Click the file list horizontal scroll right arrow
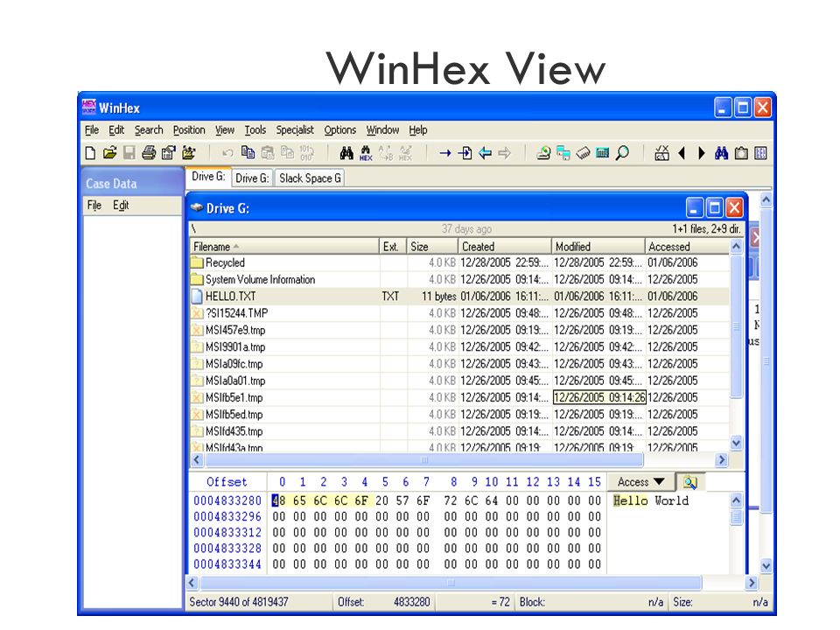The width and height of the screenshot is (840, 630). (x=722, y=459)
